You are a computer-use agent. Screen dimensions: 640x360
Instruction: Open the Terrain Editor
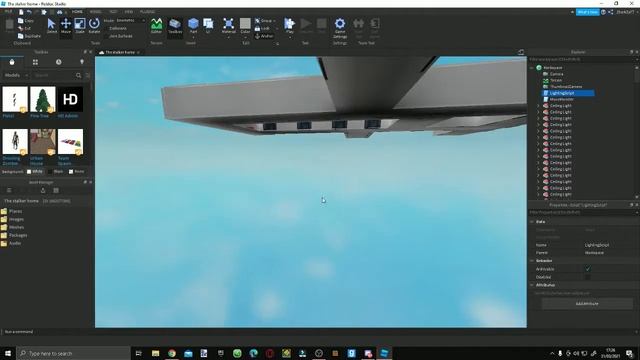[x=156, y=26]
